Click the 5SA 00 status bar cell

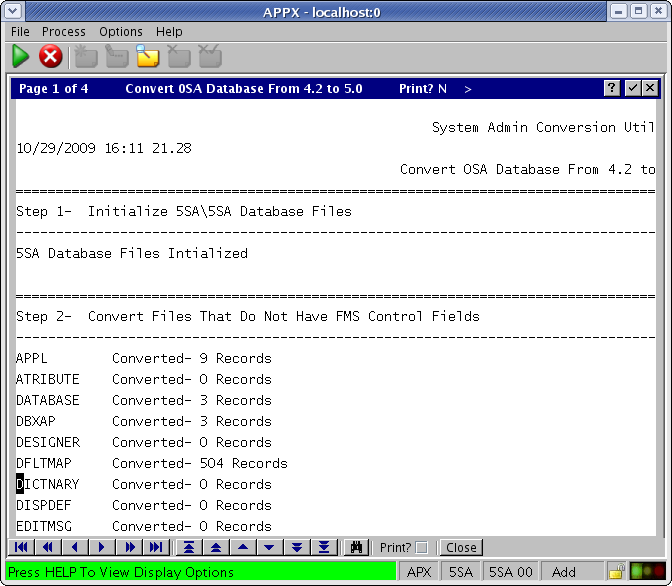click(x=510, y=572)
